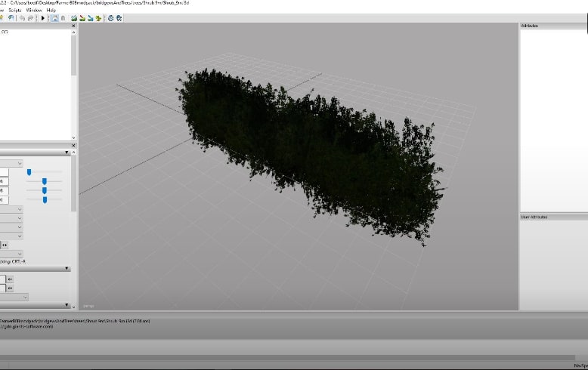
Task: Click the last gear icon in toolbar
Action: click(119, 18)
